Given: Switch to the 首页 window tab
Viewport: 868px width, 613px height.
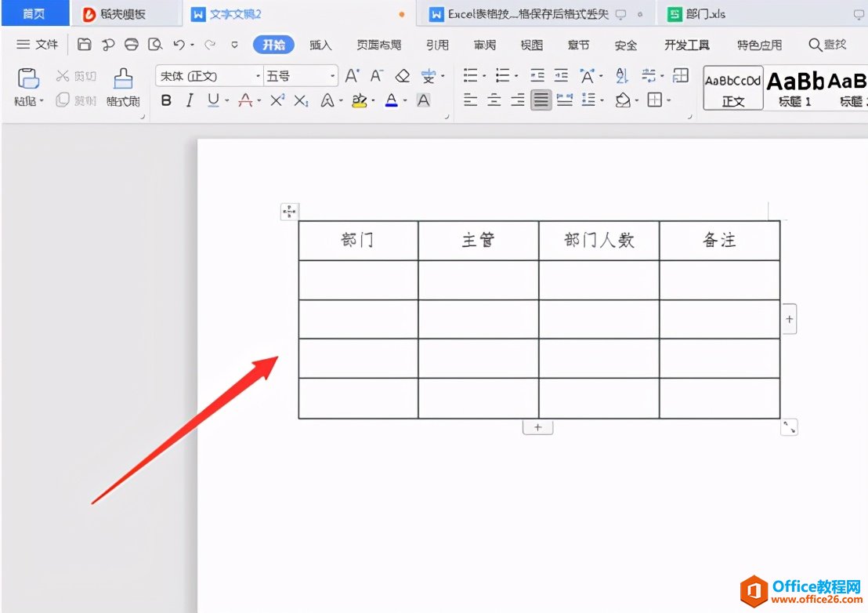Looking at the screenshot, I should (x=35, y=14).
